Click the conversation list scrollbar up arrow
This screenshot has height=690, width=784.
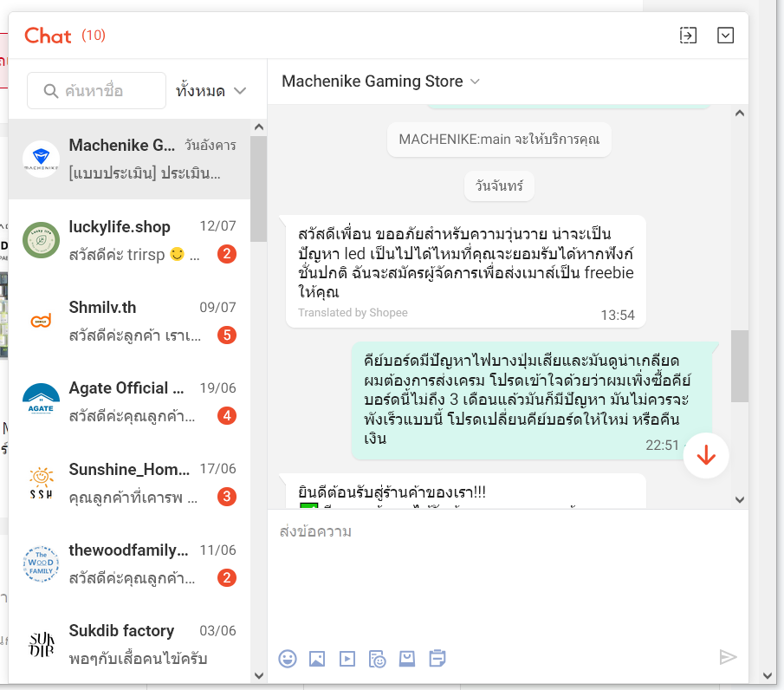259,127
